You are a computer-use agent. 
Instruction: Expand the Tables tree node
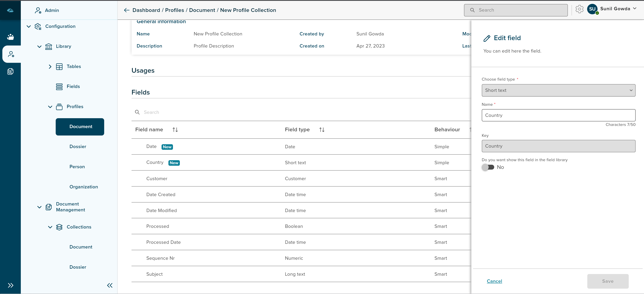click(50, 66)
